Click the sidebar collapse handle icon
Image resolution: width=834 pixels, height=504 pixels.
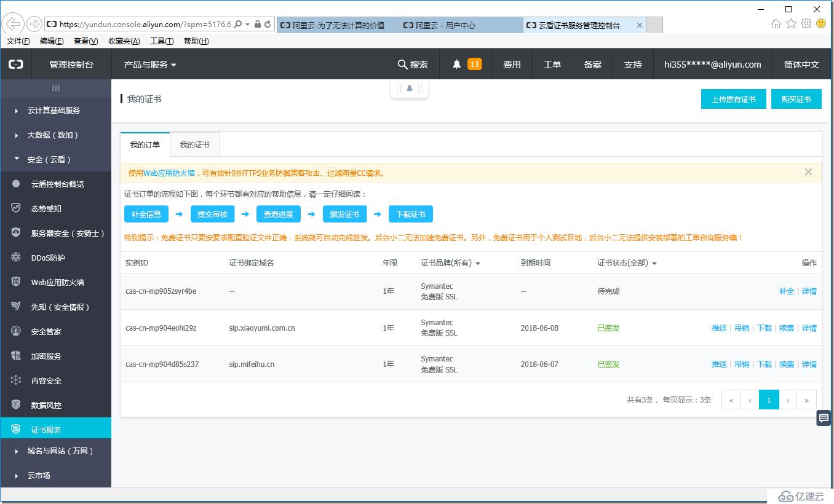click(56, 89)
